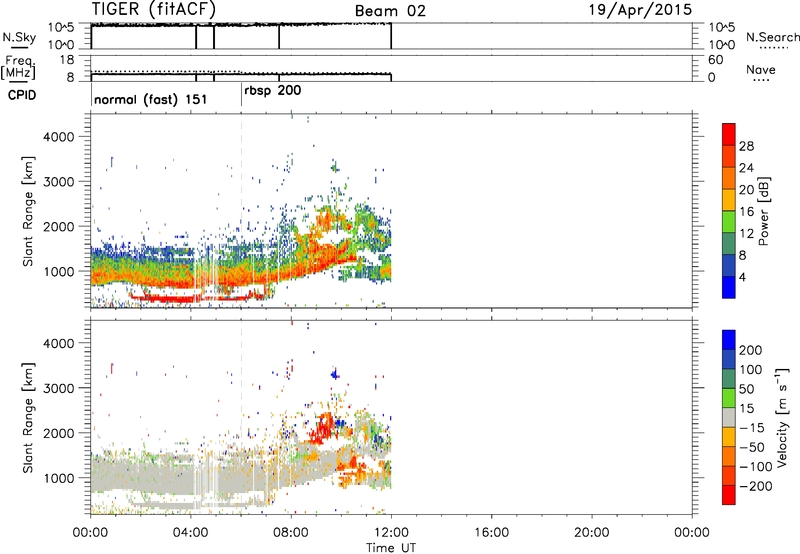Screen dimensions: 800x554
Task: Click the blue top of the velocity color bar
Action: pos(729,340)
